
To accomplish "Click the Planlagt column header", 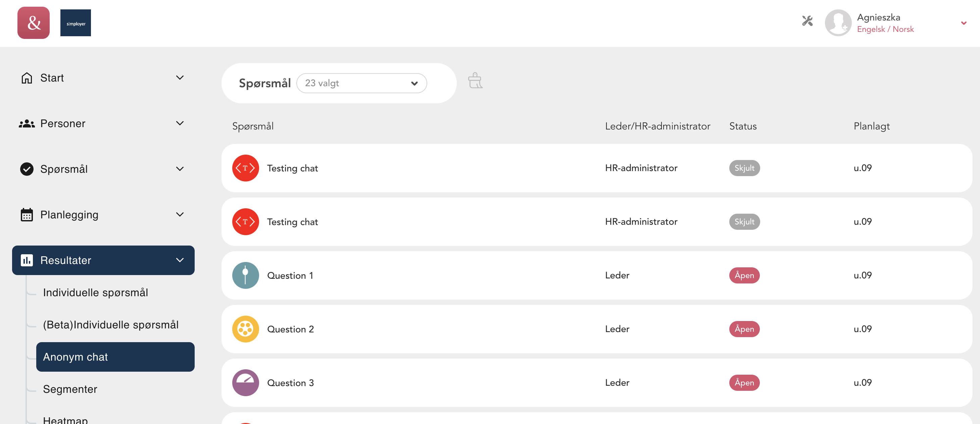I will pos(871,126).
